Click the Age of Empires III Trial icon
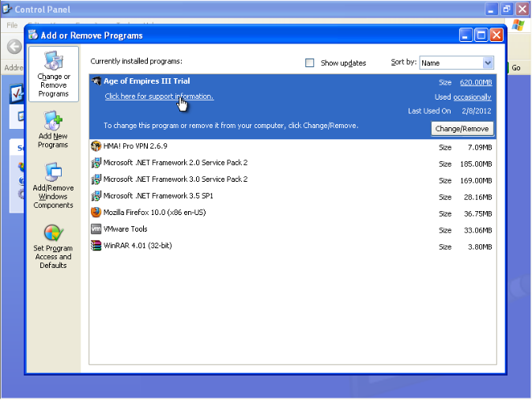This screenshot has height=400, width=532. pyautogui.click(x=96, y=81)
